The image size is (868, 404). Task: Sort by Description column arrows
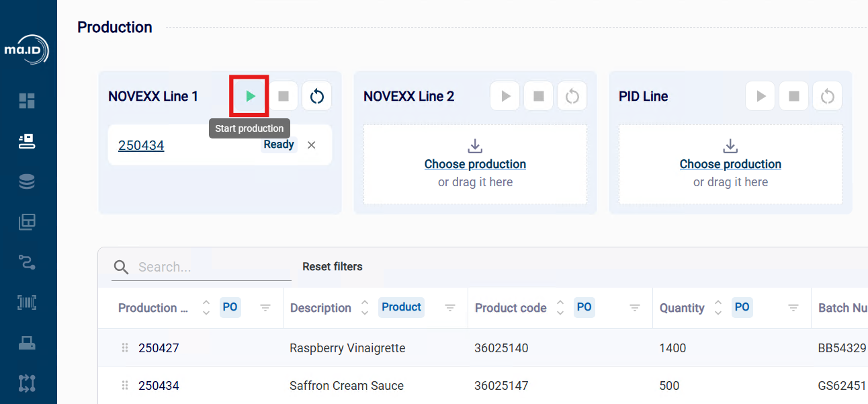(x=365, y=308)
